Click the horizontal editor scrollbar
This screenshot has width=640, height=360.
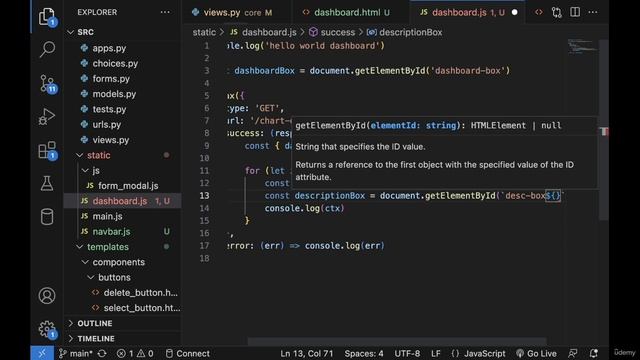point(397,341)
